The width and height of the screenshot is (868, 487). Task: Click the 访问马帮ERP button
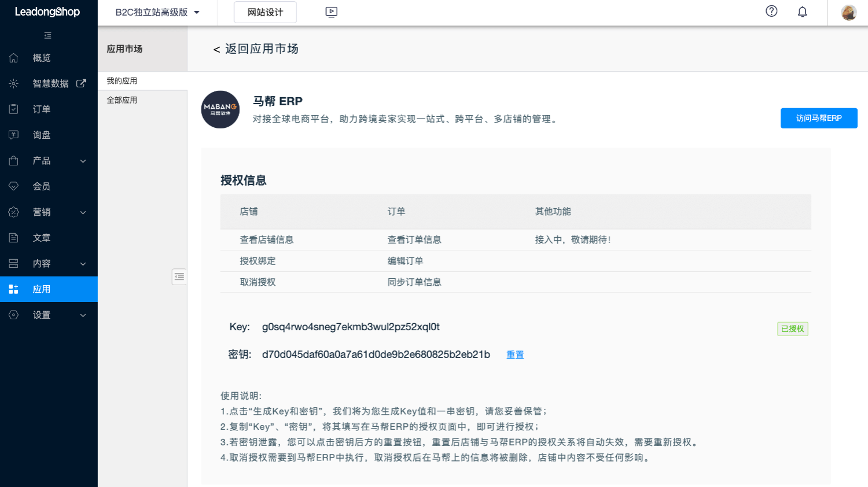pos(819,118)
